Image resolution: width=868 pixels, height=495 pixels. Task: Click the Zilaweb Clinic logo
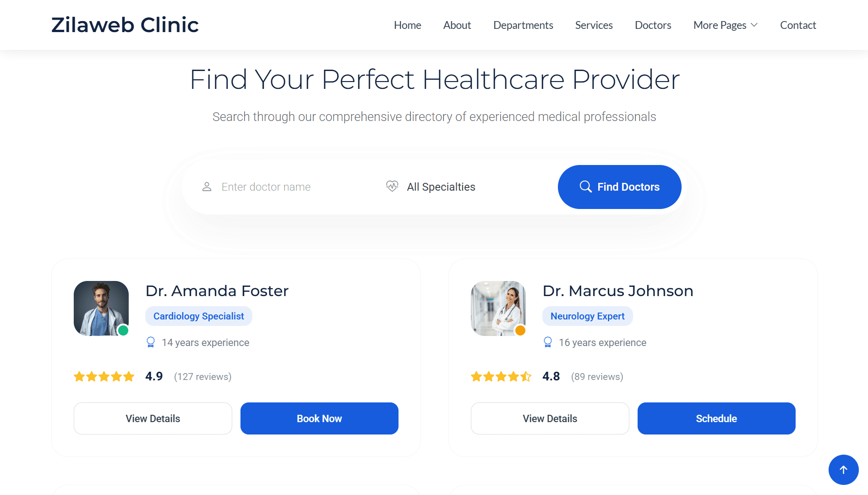click(x=125, y=25)
